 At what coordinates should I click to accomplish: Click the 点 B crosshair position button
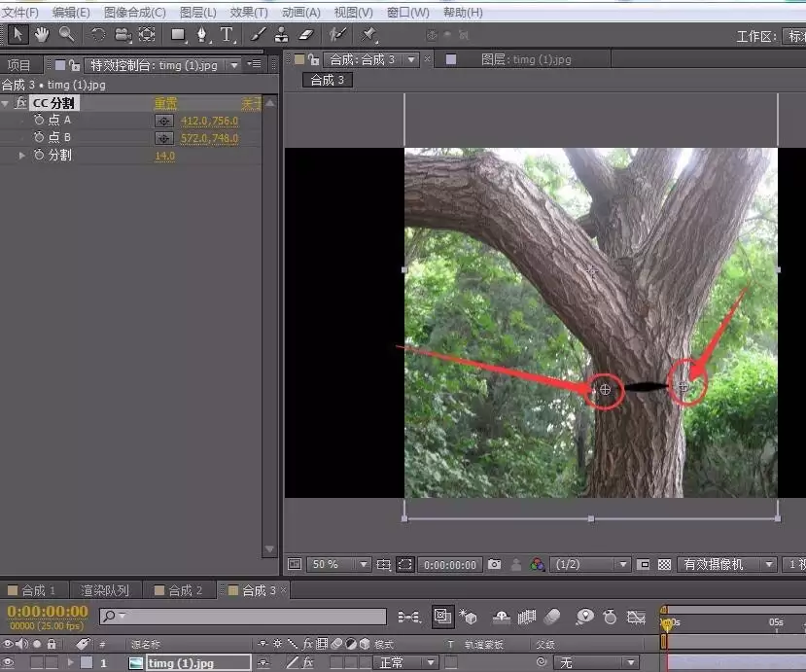click(x=164, y=138)
